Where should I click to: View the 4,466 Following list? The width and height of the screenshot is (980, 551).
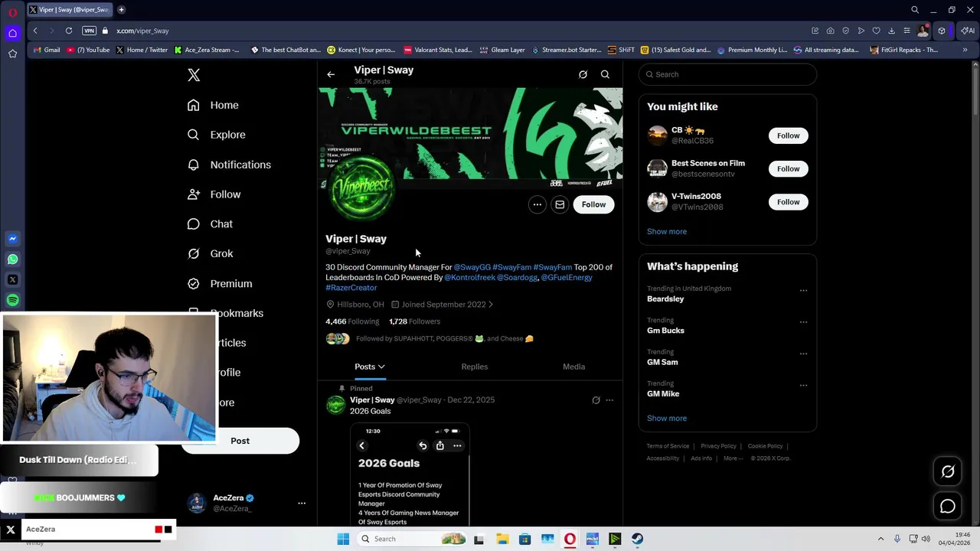tap(352, 321)
